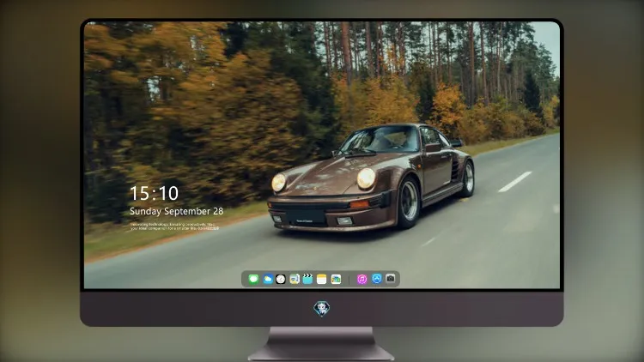Click the logo badge on the monitor chin
Image resolution: width=644 pixels, height=362 pixels.
click(x=322, y=309)
